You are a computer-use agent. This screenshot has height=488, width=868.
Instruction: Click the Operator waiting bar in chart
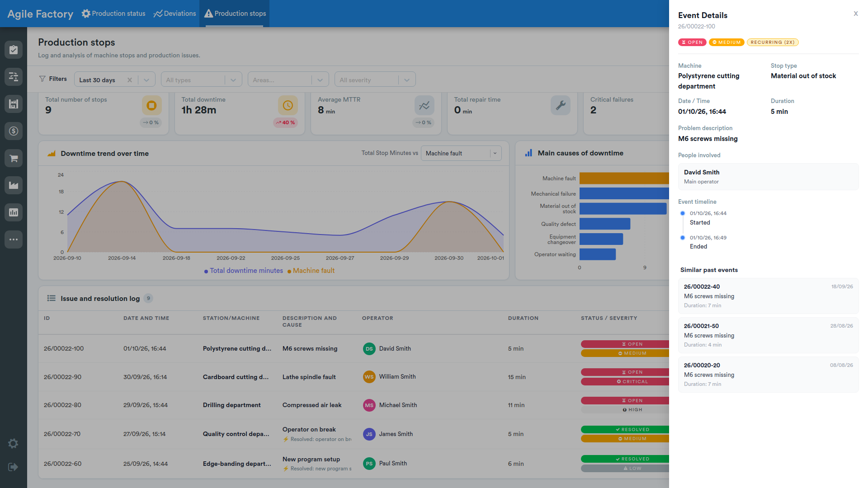598,254
